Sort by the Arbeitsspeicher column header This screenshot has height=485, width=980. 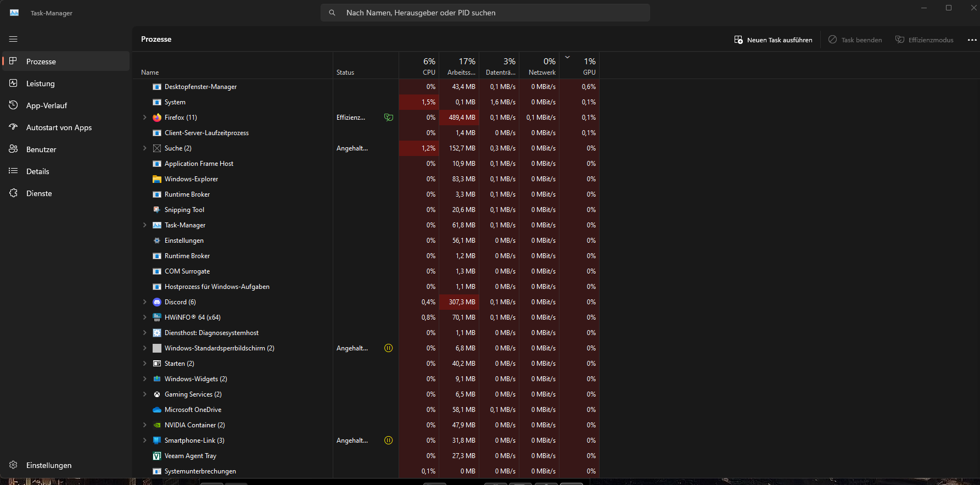pyautogui.click(x=460, y=66)
